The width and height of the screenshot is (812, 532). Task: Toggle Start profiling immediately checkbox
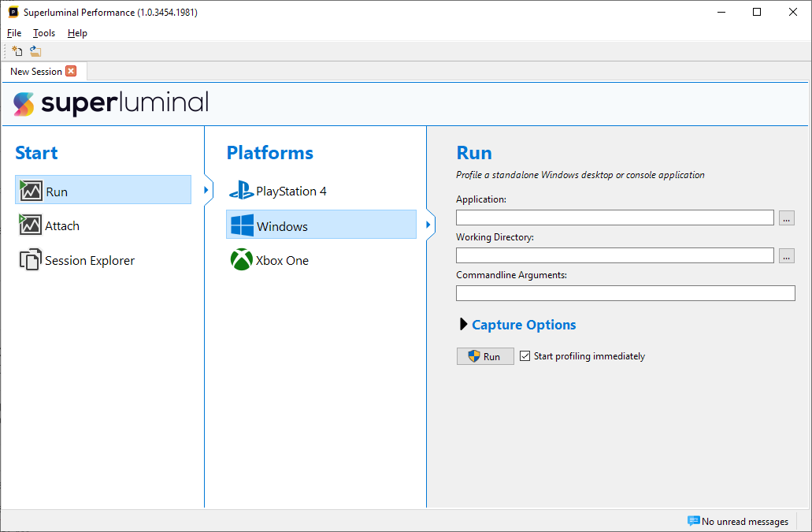[x=525, y=356]
